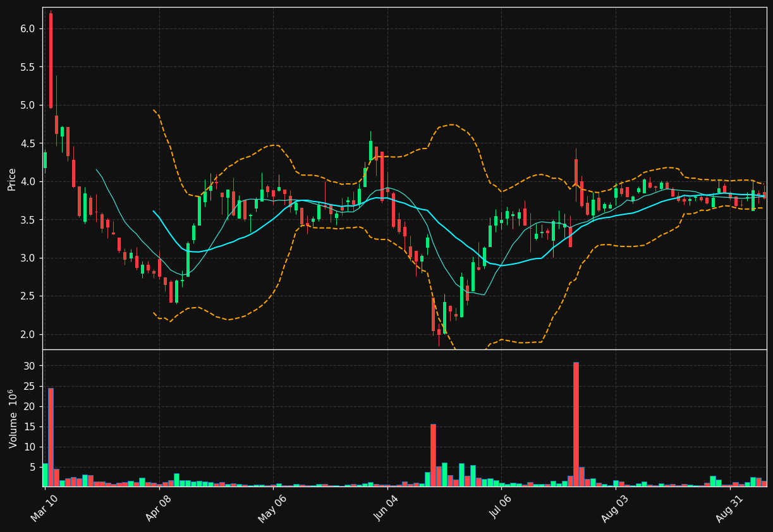This screenshot has height=532, width=773.
Task: Click the 5.5 price axis label
Action: point(27,67)
